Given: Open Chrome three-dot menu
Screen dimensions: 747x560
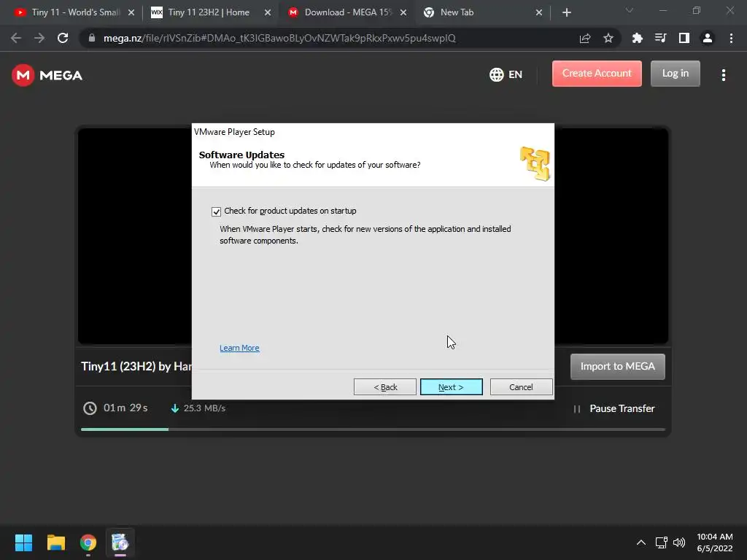Looking at the screenshot, I should pos(731,38).
